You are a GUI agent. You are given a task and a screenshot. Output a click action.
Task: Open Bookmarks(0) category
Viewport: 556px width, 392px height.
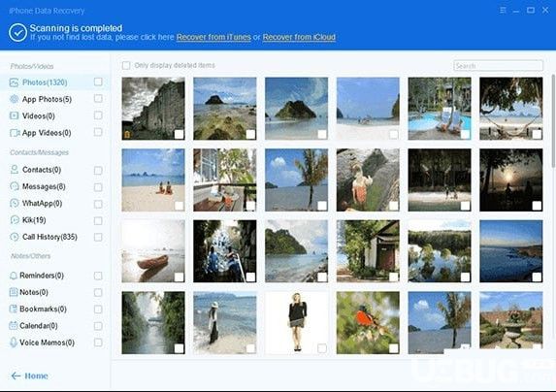tap(43, 309)
